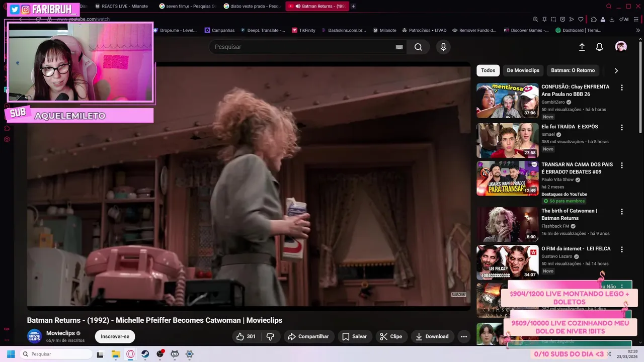Click the Download button below the video
The width and height of the screenshot is (644, 362).
[432, 336]
